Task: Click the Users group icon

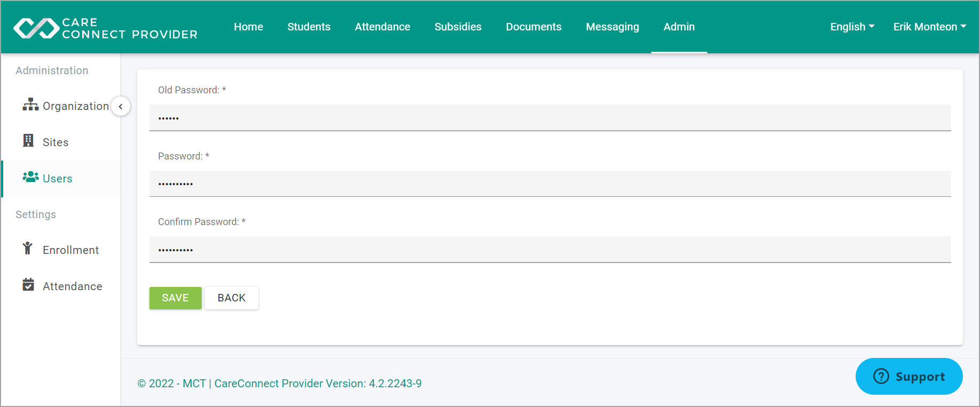Action: (30, 177)
